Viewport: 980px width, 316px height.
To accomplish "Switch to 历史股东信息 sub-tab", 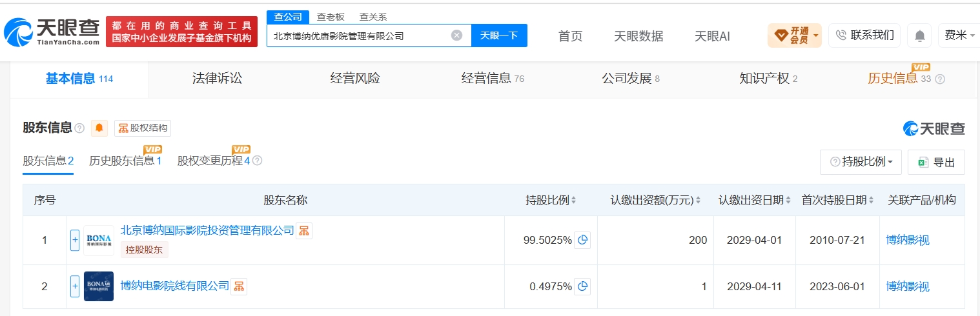I will [x=125, y=161].
